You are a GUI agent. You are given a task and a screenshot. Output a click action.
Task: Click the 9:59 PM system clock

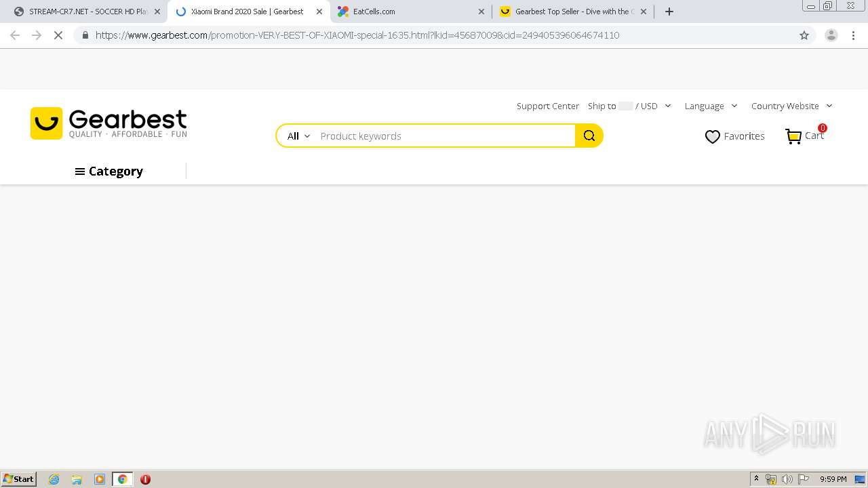click(833, 479)
